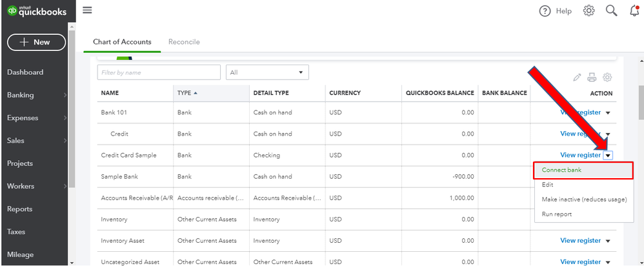Open Banking in the sidebar

[21, 95]
